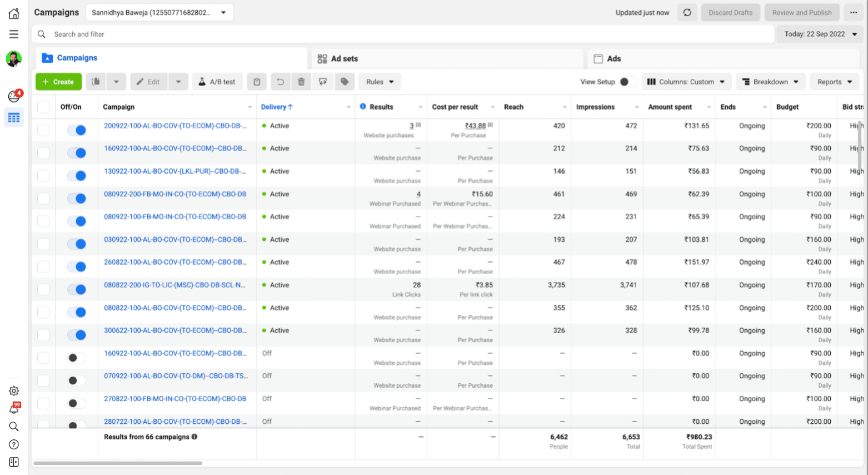Image resolution: width=868 pixels, height=475 pixels.
Task: Click the tag label icon
Action: click(x=345, y=82)
